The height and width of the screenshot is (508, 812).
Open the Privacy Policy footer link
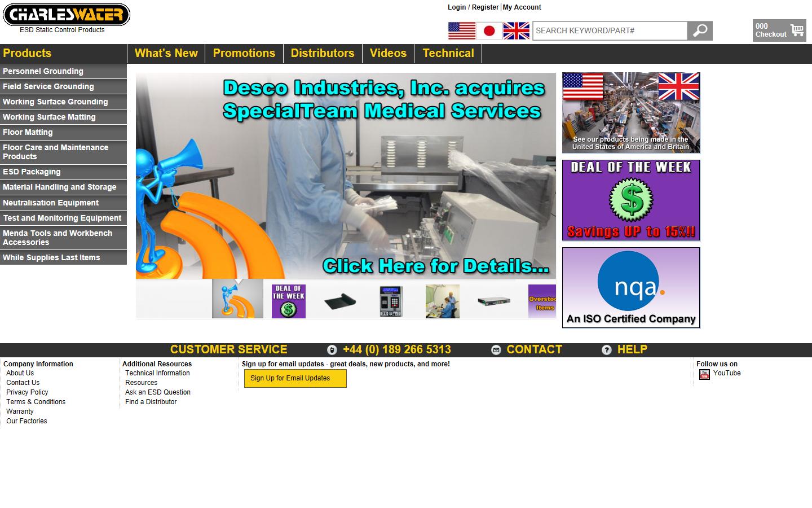point(27,392)
